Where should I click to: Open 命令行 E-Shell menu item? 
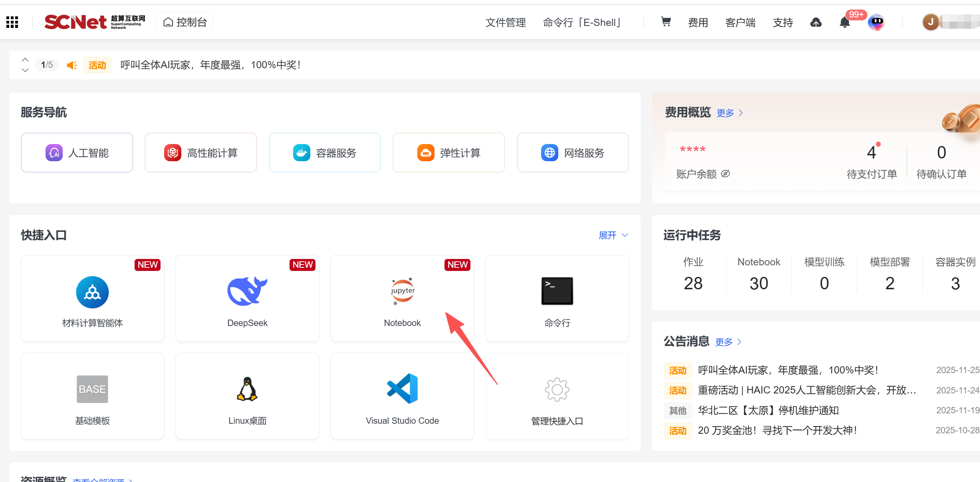(581, 22)
